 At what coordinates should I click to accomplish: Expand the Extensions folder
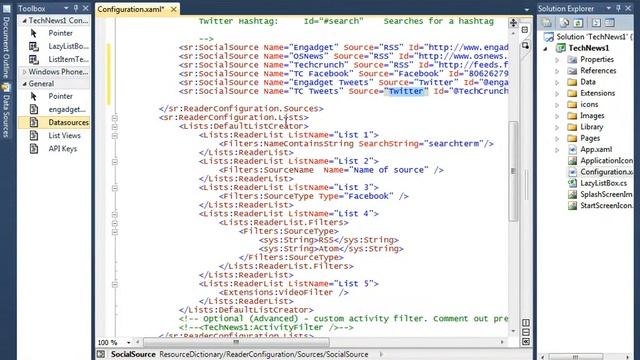pos(557,93)
